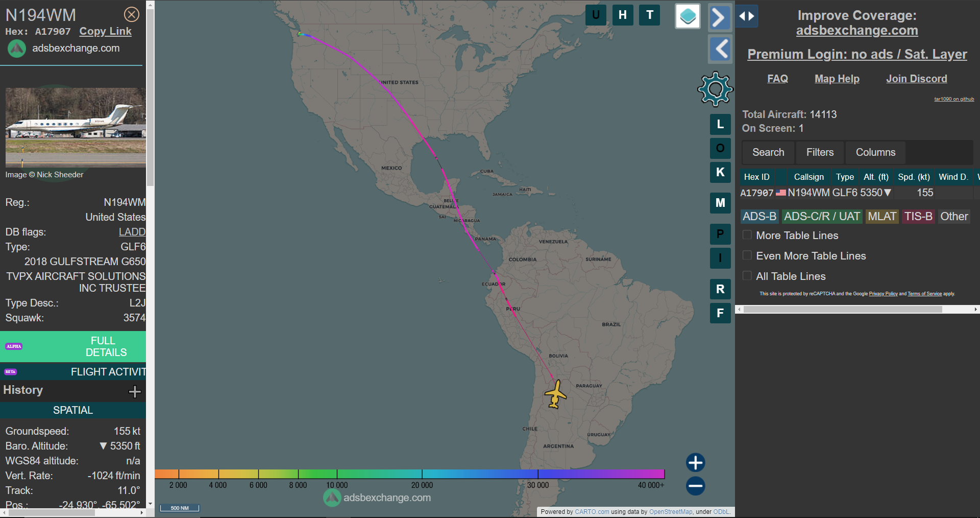Screen dimensions: 980x518
Task: Sort by Type column header
Action: 845,177
